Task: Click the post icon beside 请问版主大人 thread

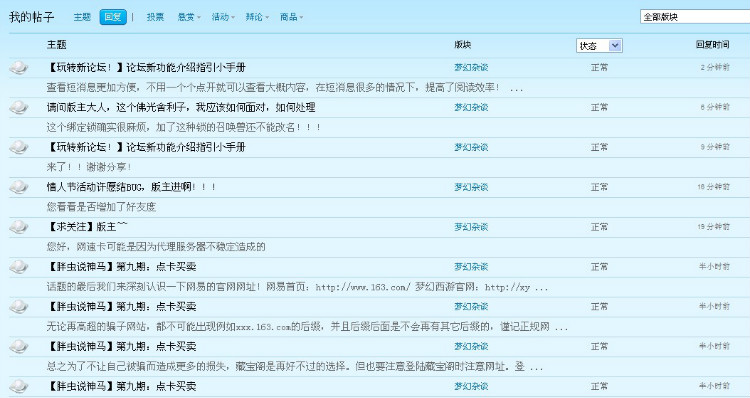Action: pyautogui.click(x=19, y=107)
